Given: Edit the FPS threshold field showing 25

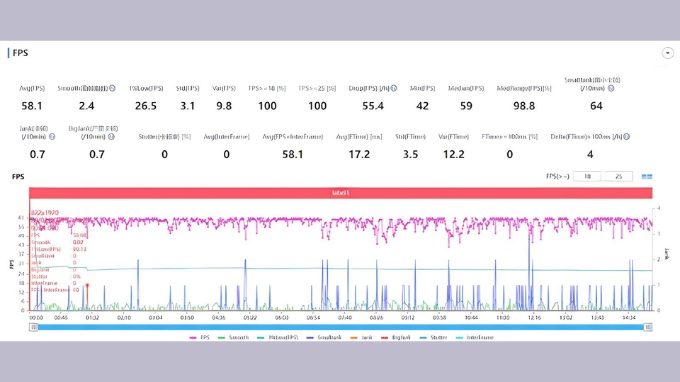Looking at the screenshot, I should tap(618, 176).
